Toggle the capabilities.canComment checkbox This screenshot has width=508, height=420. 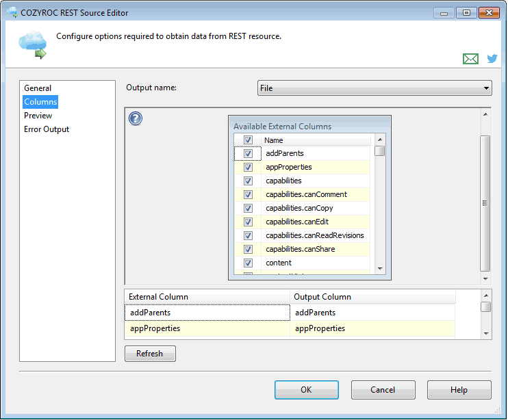click(248, 194)
